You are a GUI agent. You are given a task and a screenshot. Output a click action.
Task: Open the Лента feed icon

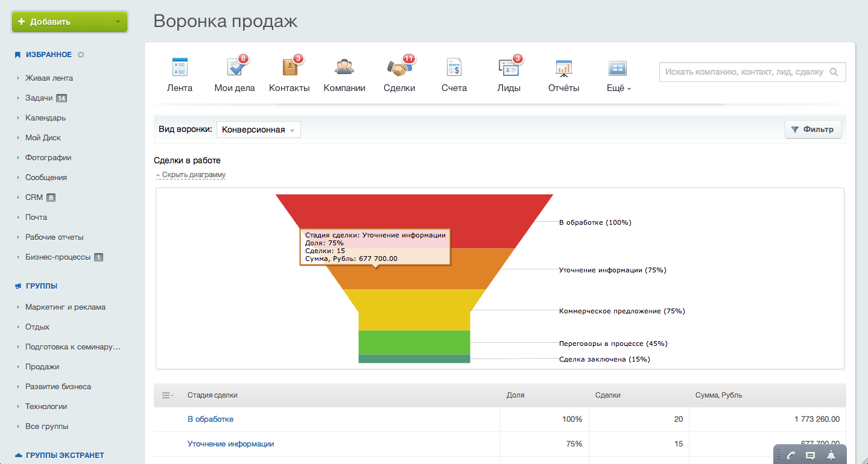pos(180,67)
